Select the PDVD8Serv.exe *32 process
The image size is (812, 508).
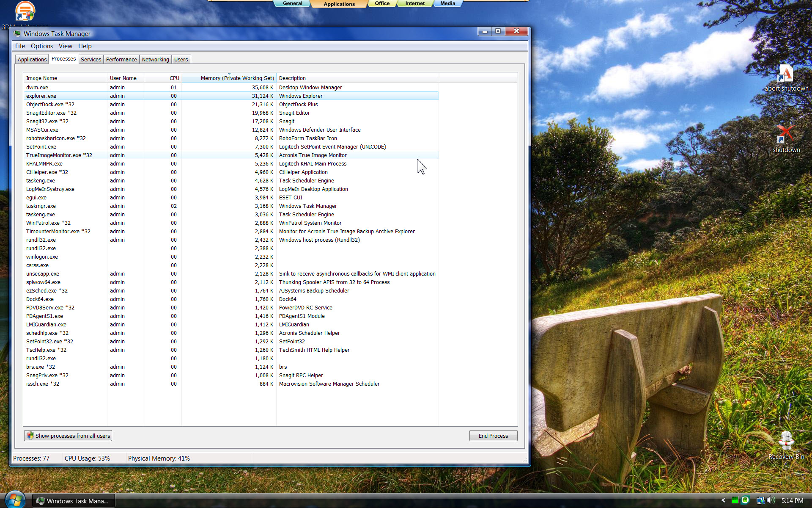click(231, 308)
